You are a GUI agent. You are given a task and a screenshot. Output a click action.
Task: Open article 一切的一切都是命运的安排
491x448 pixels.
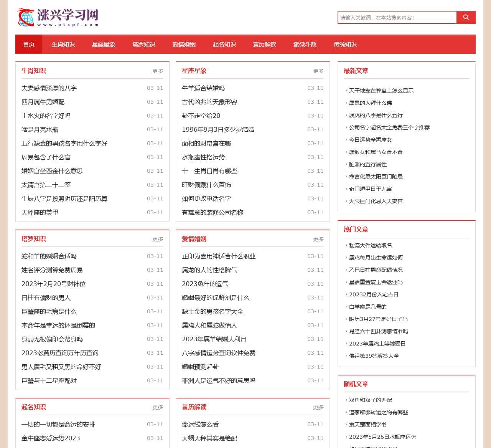click(58, 424)
